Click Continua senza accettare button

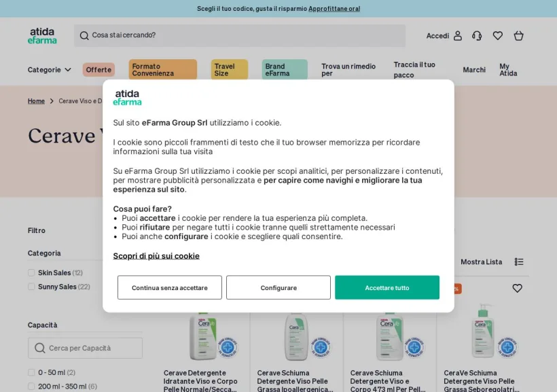point(170,287)
